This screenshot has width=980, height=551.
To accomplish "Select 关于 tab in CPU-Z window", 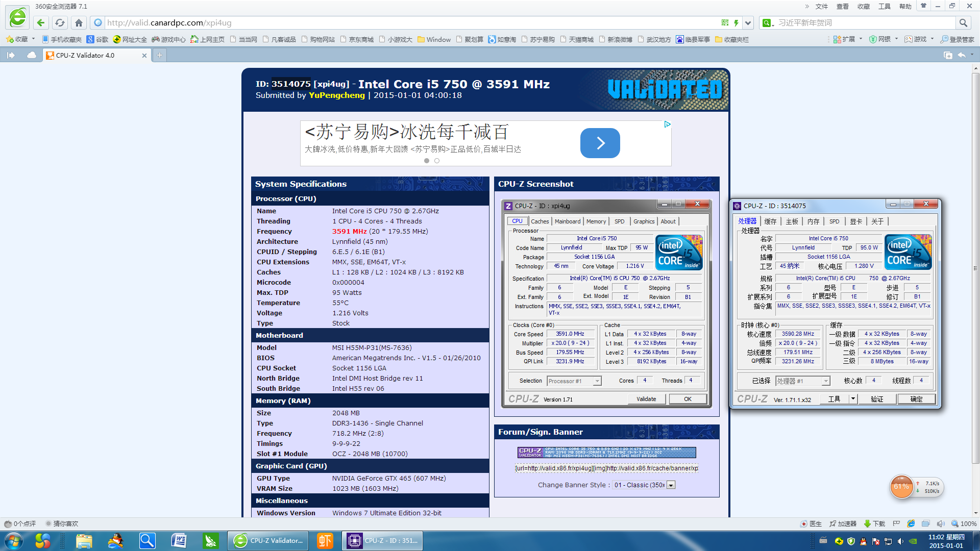I will click(877, 221).
